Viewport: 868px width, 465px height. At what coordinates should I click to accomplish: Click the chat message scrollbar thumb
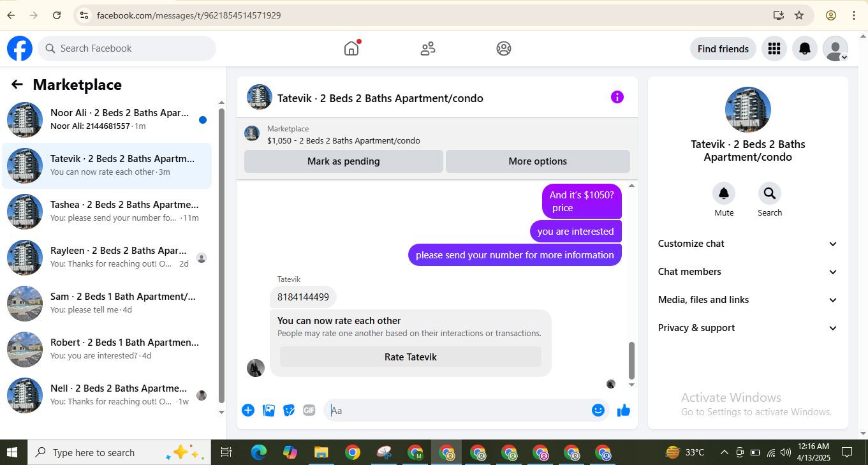(x=632, y=360)
